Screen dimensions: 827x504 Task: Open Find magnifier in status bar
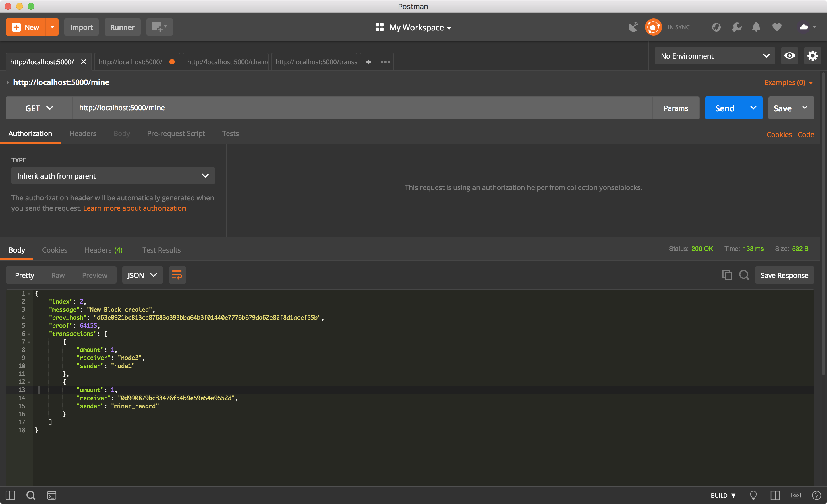pos(31,495)
